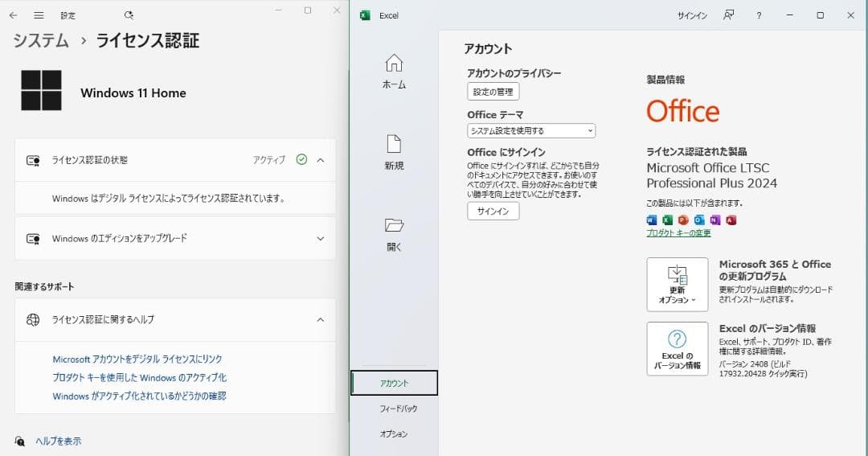Click the Word product icon

click(652, 220)
